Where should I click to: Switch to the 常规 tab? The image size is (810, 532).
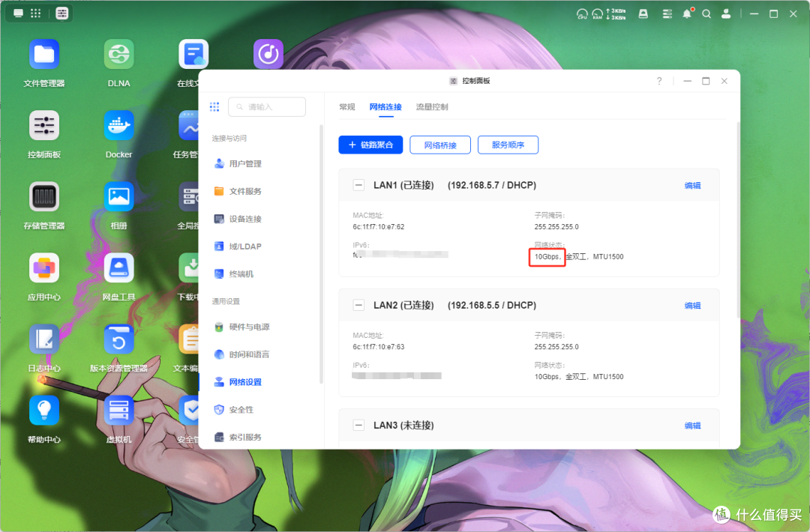click(347, 107)
